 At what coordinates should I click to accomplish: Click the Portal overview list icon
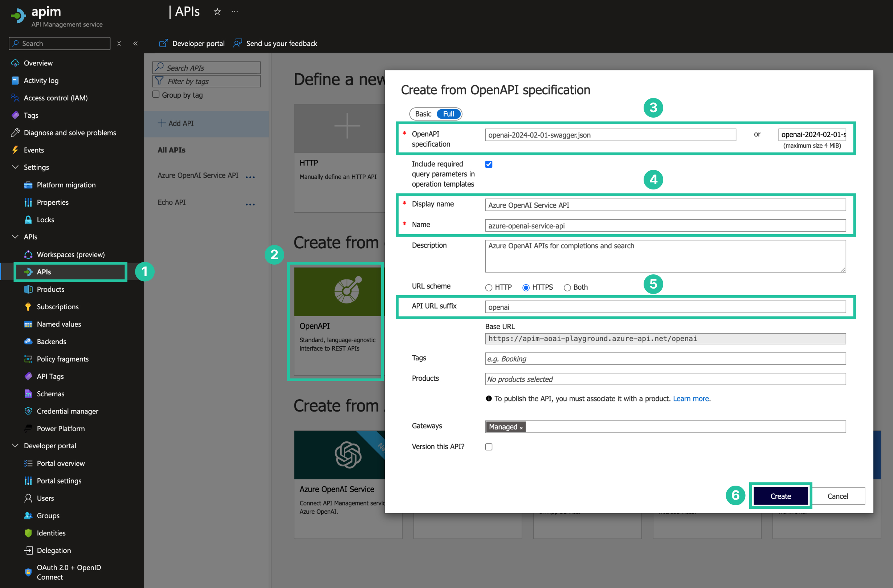28,463
